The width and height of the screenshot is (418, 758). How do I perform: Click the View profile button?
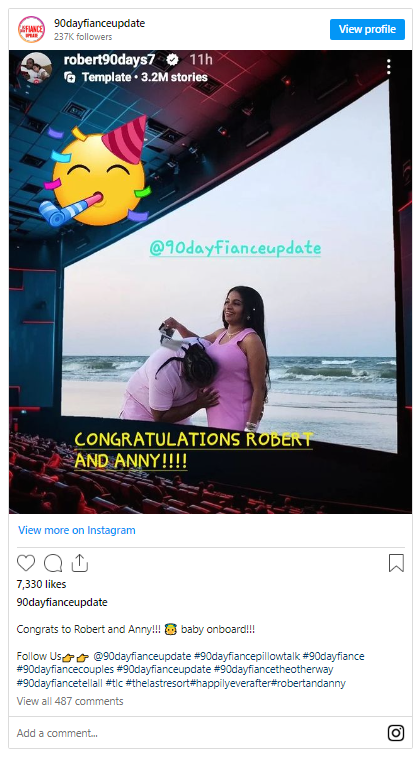point(367,29)
